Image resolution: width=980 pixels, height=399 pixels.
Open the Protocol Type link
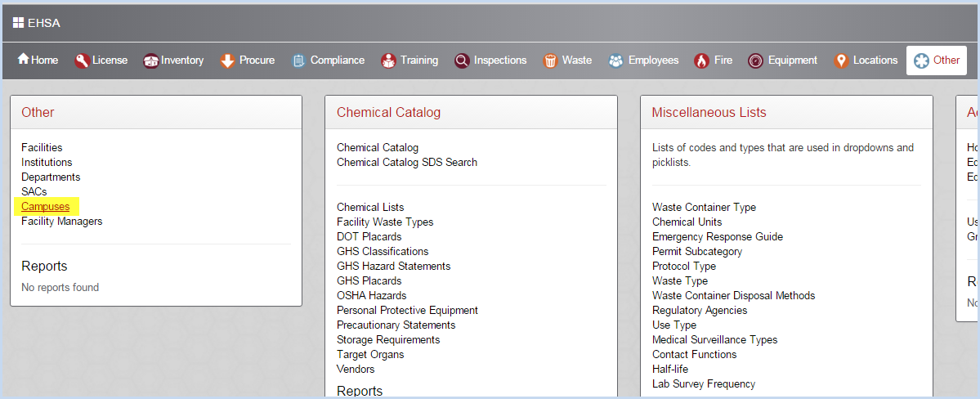click(x=683, y=266)
